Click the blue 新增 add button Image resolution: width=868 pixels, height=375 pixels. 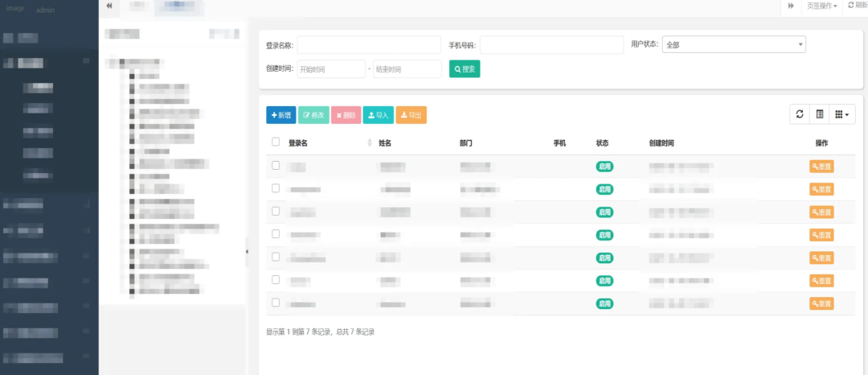(x=281, y=115)
